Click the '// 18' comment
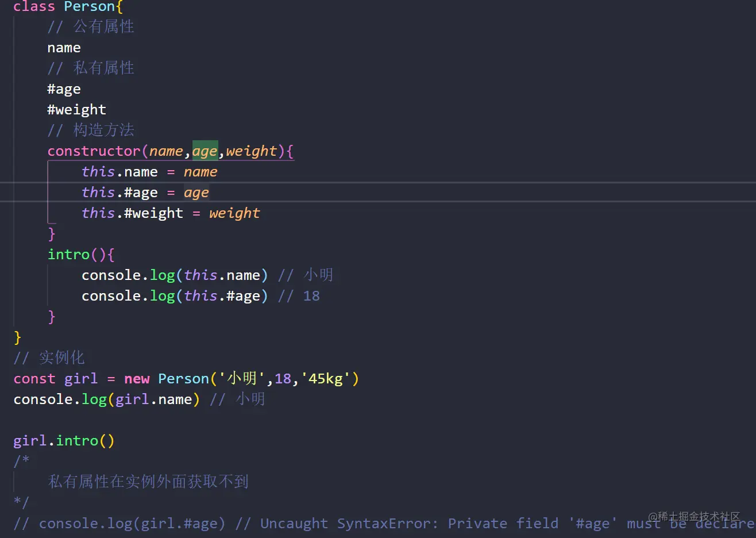The height and width of the screenshot is (538, 756). point(299,296)
